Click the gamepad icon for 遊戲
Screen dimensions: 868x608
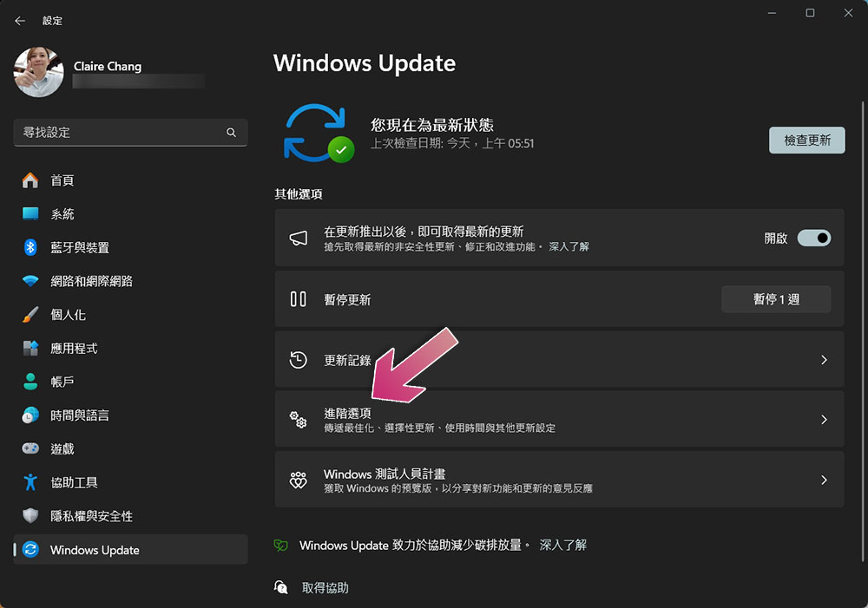[30, 449]
